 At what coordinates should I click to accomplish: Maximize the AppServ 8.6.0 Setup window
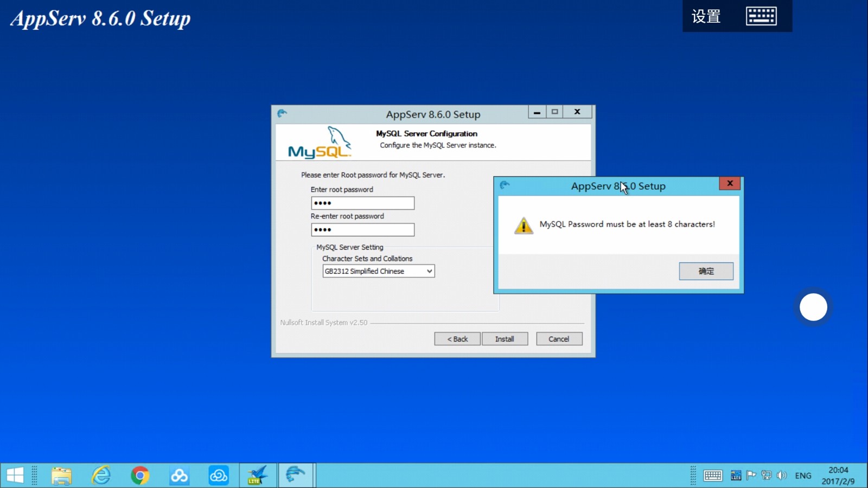click(x=554, y=112)
